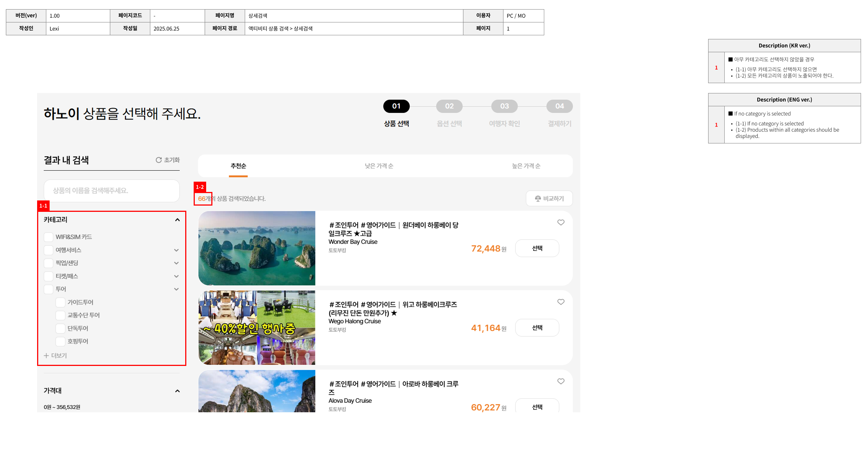Click the product name search field
868x470 pixels.
coord(111,191)
